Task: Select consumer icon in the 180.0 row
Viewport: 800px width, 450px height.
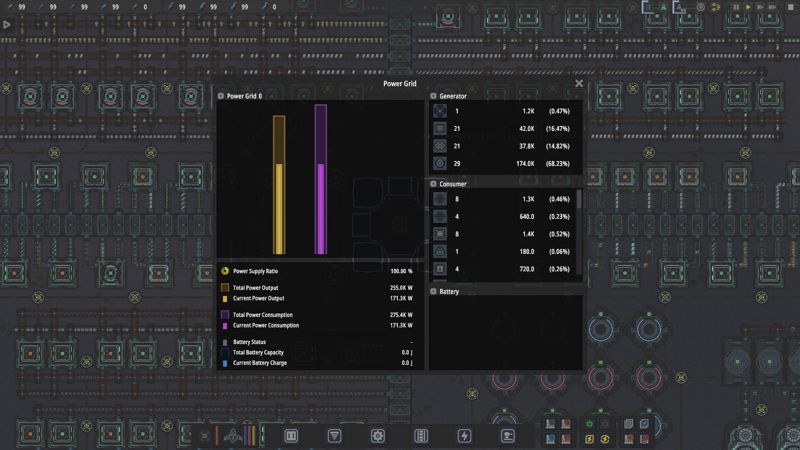Action: (440, 251)
